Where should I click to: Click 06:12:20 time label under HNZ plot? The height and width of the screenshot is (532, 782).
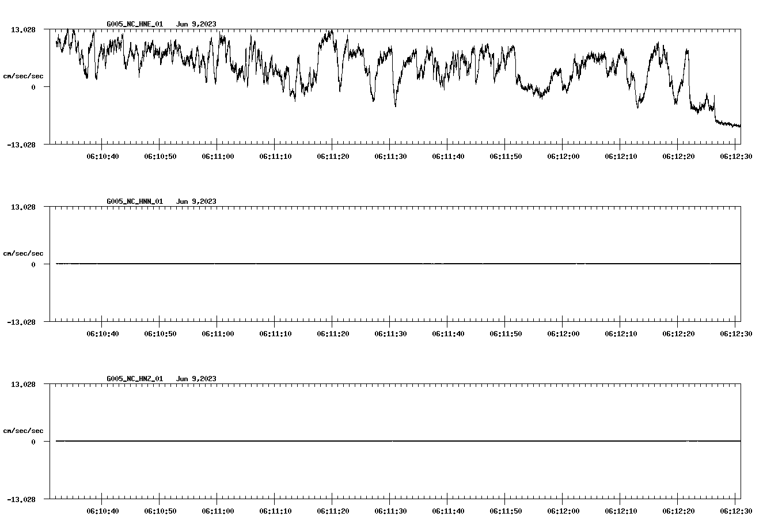[678, 511]
